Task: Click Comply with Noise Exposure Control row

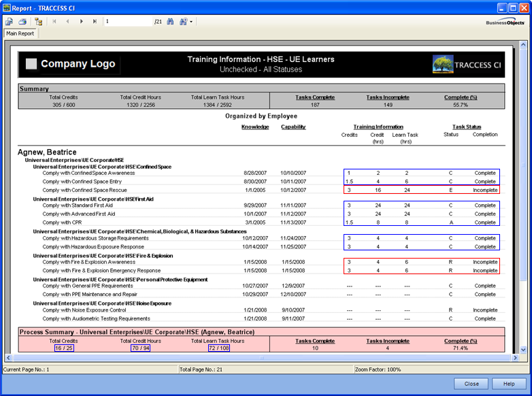Action: (x=261, y=310)
